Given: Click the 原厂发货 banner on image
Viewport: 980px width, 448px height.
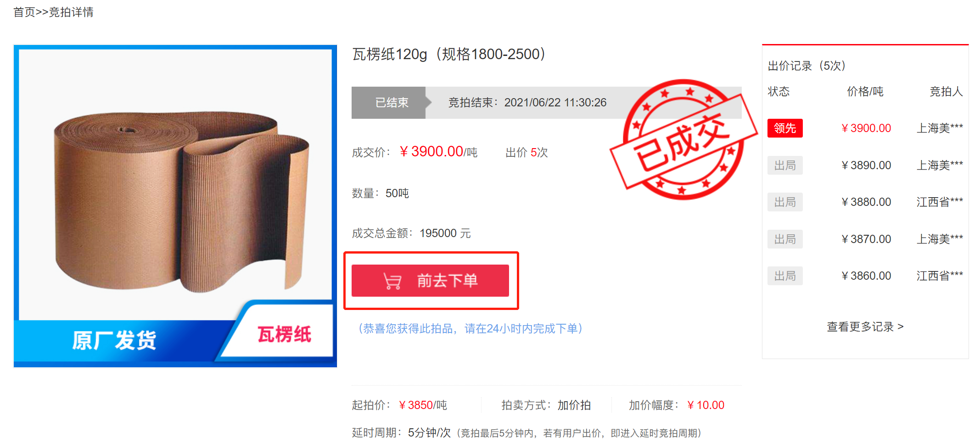Looking at the screenshot, I should coord(114,340).
